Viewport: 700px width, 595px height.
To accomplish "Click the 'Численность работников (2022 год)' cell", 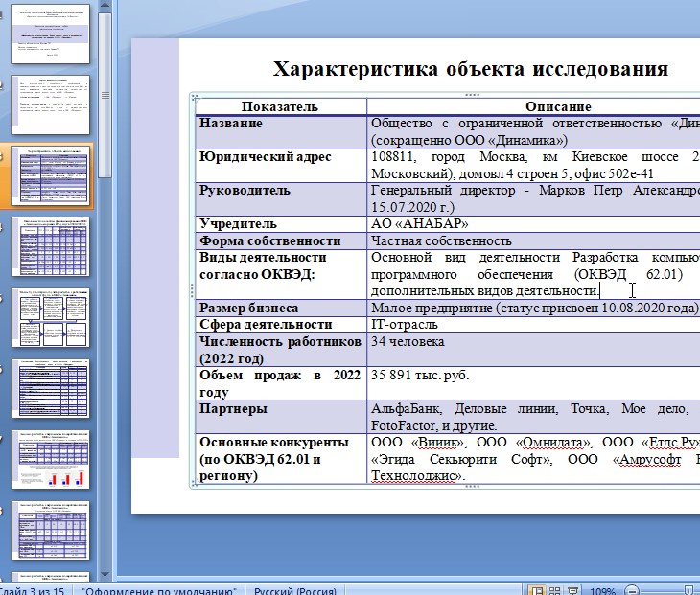I will pyautogui.click(x=281, y=350).
